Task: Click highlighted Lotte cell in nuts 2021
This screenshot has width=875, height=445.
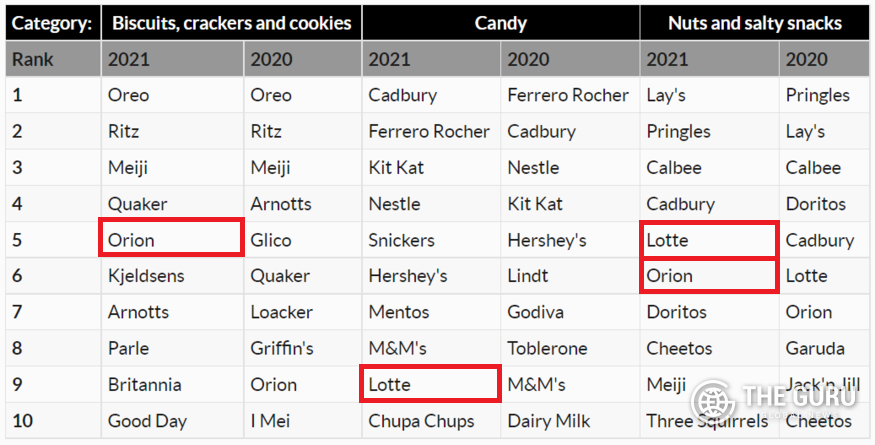Action: [x=709, y=239]
